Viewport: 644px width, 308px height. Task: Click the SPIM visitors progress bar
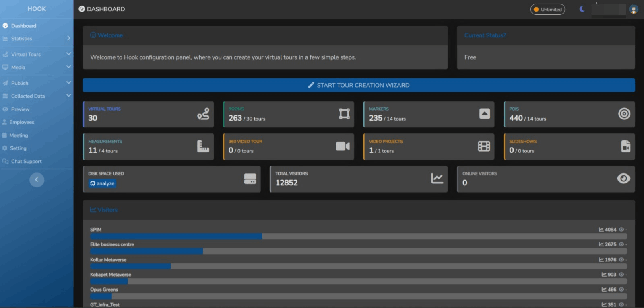[x=358, y=236]
